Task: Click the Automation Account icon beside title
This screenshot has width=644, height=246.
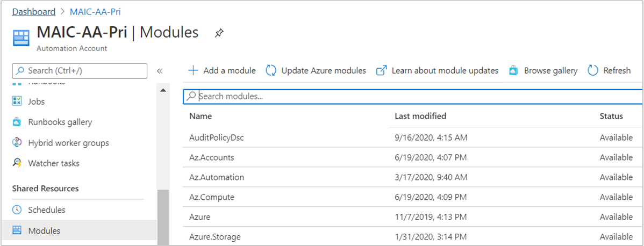Action: [22, 38]
